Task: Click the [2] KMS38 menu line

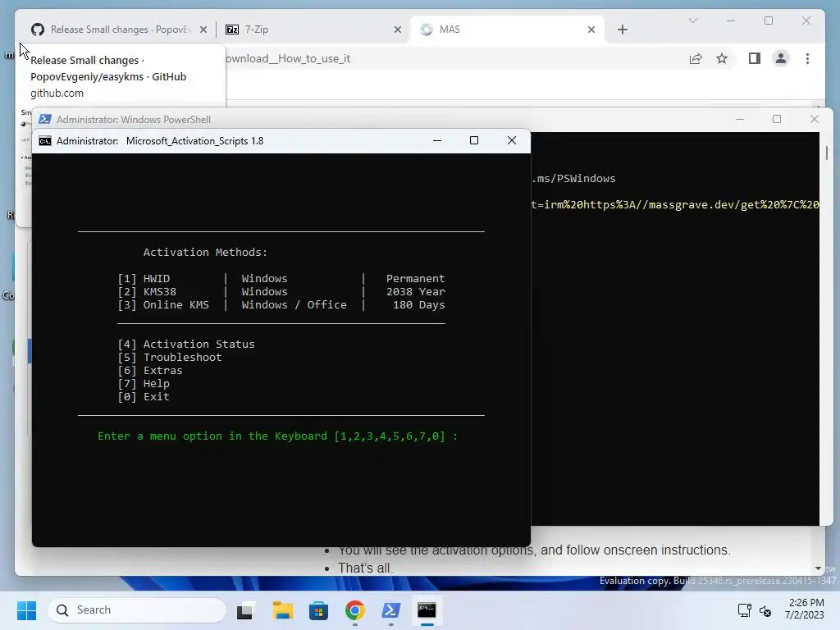Action: click(x=281, y=291)
